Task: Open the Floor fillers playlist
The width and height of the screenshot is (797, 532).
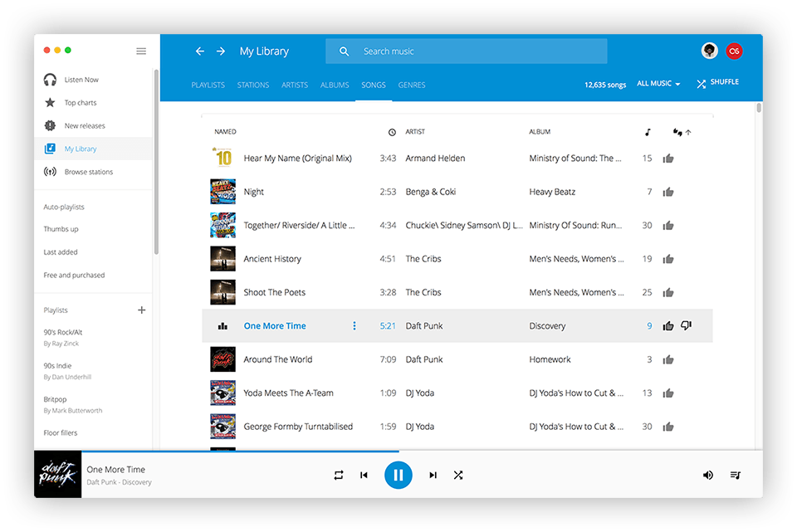Action: pos(61,433)
